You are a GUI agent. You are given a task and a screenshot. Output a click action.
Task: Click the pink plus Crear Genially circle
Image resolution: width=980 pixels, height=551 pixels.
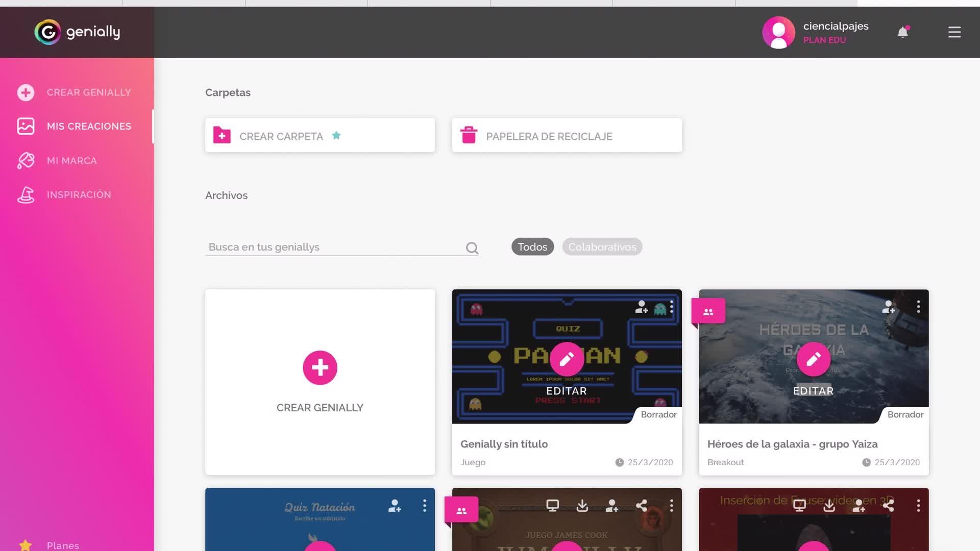pos(320,367)
